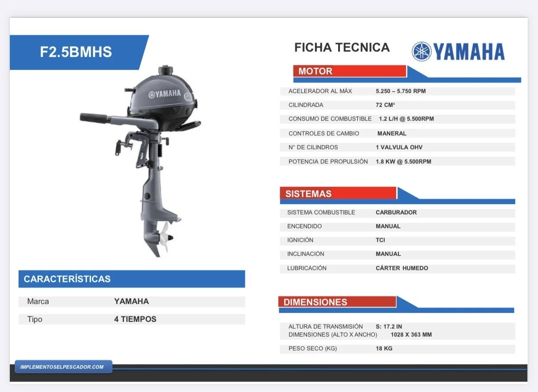This screenshot has width=538, height=392.
Task: Click the outboard motor product image
Action: pyautogui.click(x=141, y=161)
